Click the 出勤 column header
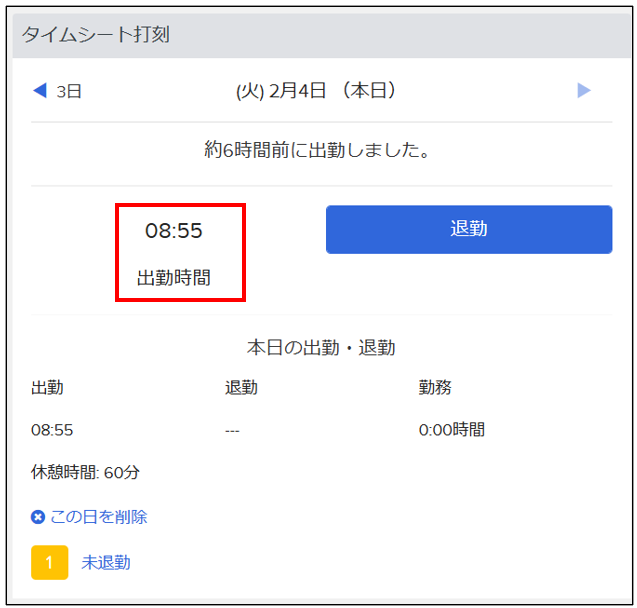 [x=47, y=388]
